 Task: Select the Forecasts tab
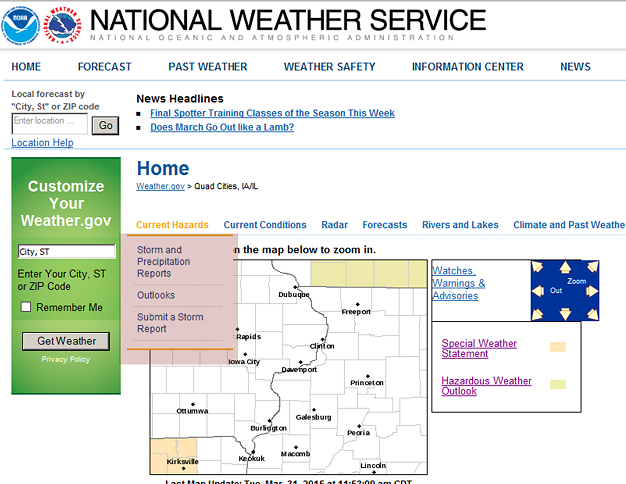coord(385,225)
